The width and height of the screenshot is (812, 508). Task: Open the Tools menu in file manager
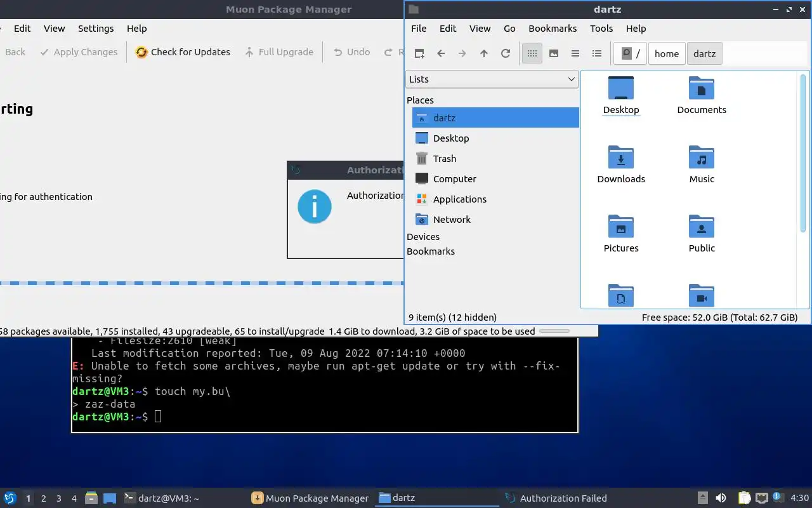601,28
